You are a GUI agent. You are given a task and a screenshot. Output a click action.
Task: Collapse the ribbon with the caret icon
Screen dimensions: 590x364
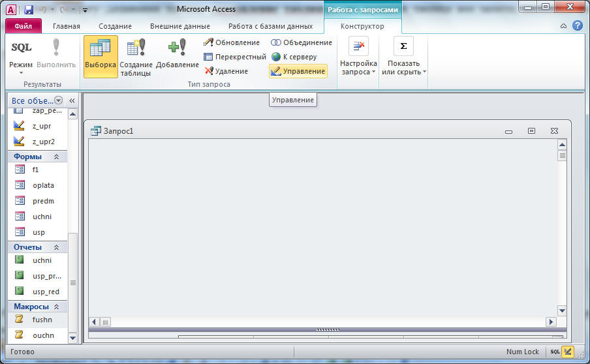click(x=564, y=26)
